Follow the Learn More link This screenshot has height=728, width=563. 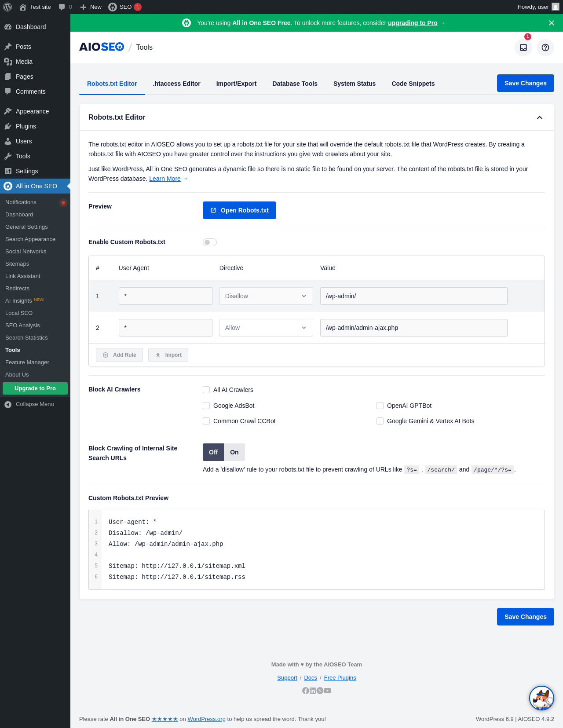point(165,179)
